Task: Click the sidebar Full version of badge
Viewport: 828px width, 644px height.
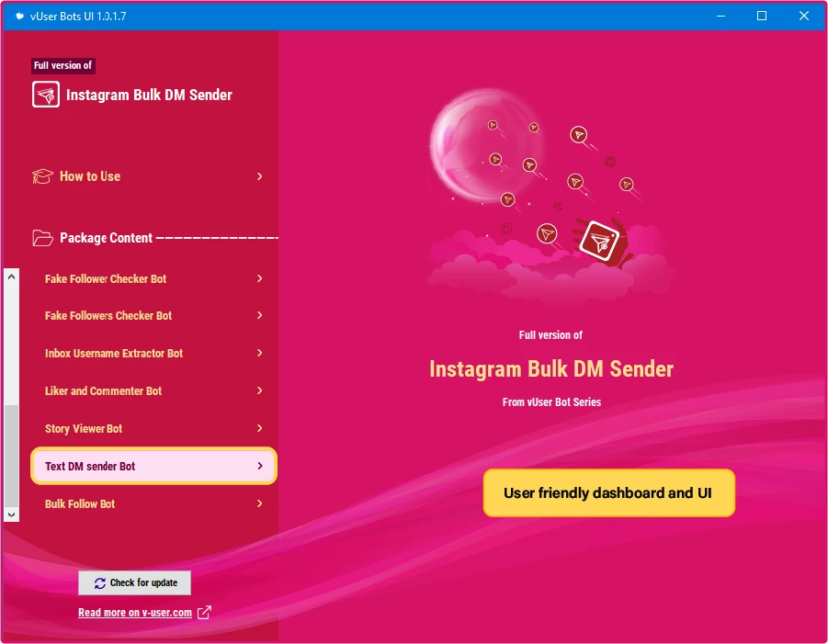Action: pyautogui.click(x=62, y=65)
